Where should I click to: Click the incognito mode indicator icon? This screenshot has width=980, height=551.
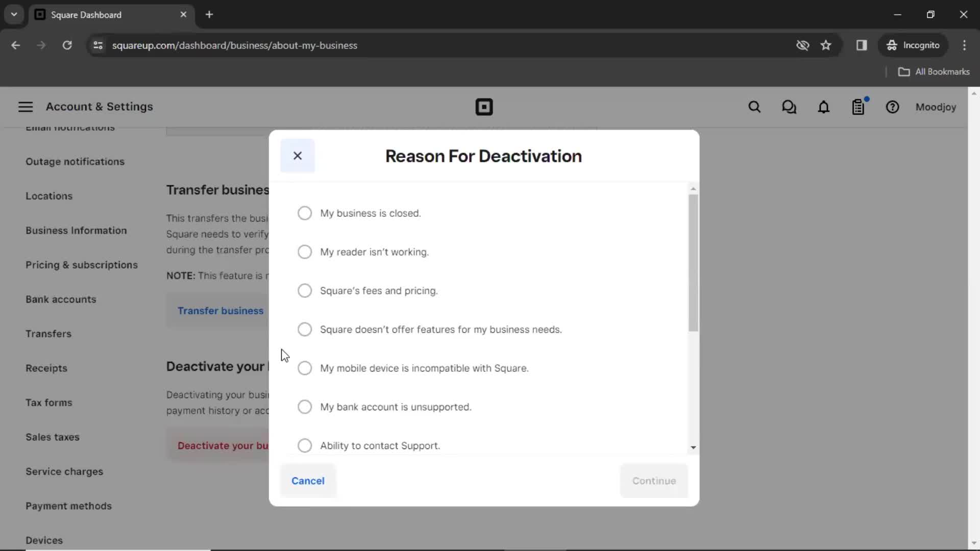pyautogui.click(x=891, y=45)
